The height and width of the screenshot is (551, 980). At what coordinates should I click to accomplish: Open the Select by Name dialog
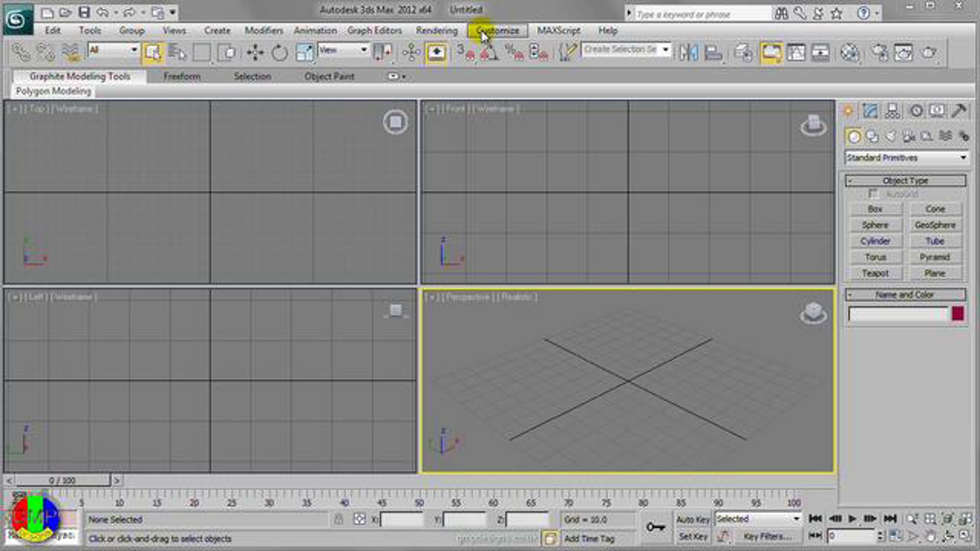point(178,53)
